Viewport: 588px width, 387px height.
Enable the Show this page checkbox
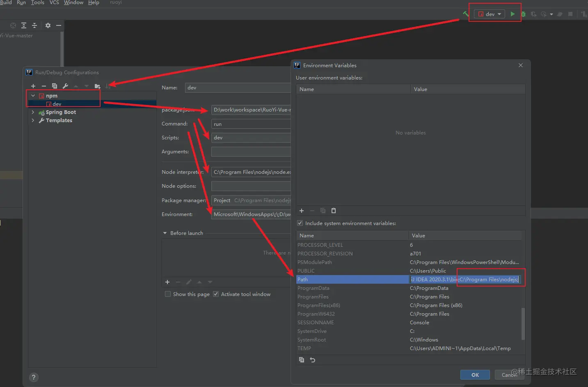(x=168, y=294)
